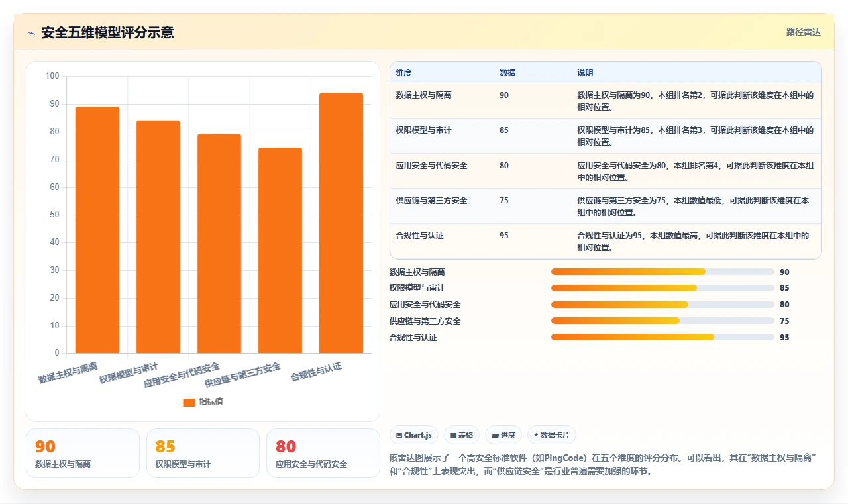Viewport: 848px width, 504px height.
Task: Click the 供应链与第三方安全 bar in chart
Action: (x=280, y=250)
